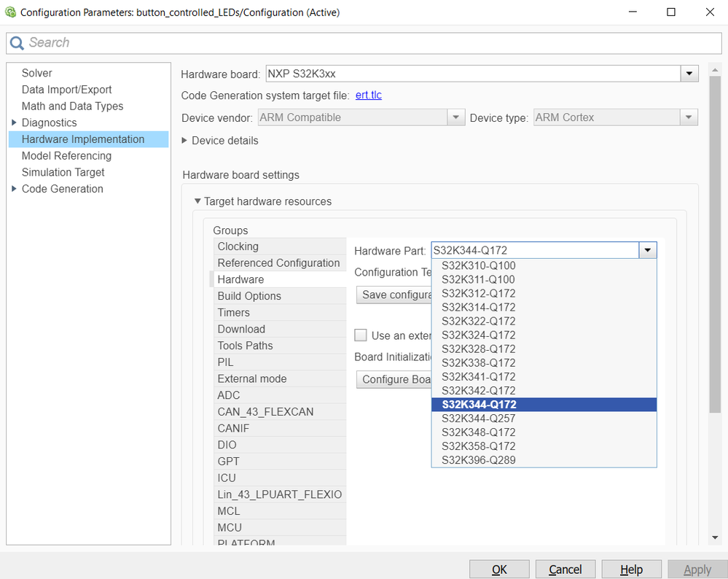Choose S32K324-Q172 hardware part

click(x=544, y=335)
